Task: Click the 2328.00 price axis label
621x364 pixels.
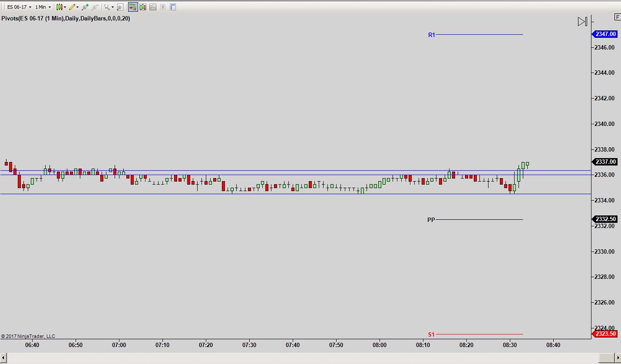Action: click(605, 277)
